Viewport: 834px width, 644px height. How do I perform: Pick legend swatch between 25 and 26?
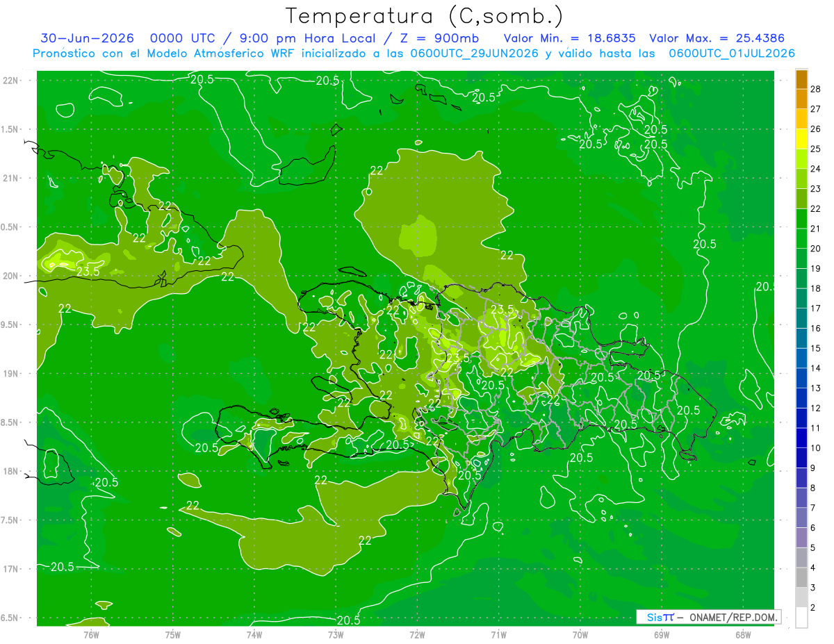801,139
